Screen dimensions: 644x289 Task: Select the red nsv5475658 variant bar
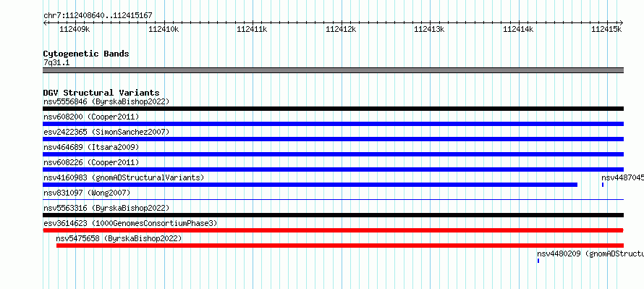pyautogui.click(x=339, y=246)
